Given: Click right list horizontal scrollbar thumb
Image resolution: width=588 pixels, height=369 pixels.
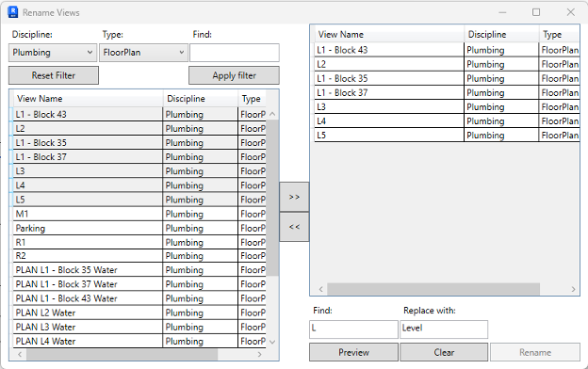Looking at the screenshot, I should [433, 289].
